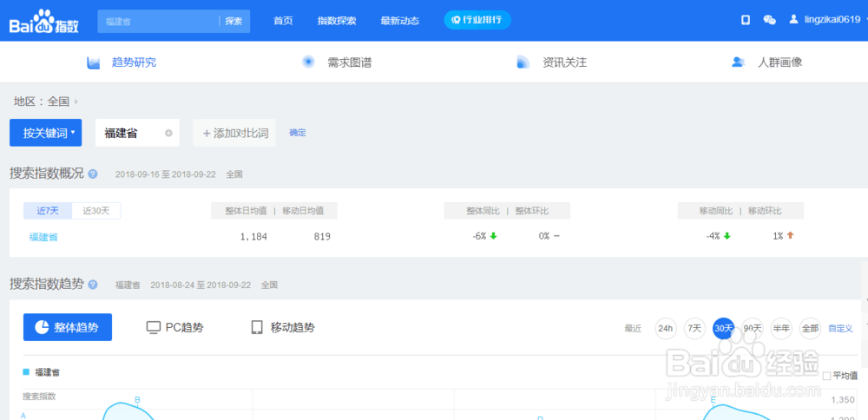Focus the 福建省 keyword input box
The height and width of the screenshot is (420, 868).
(x=137, y=133)
